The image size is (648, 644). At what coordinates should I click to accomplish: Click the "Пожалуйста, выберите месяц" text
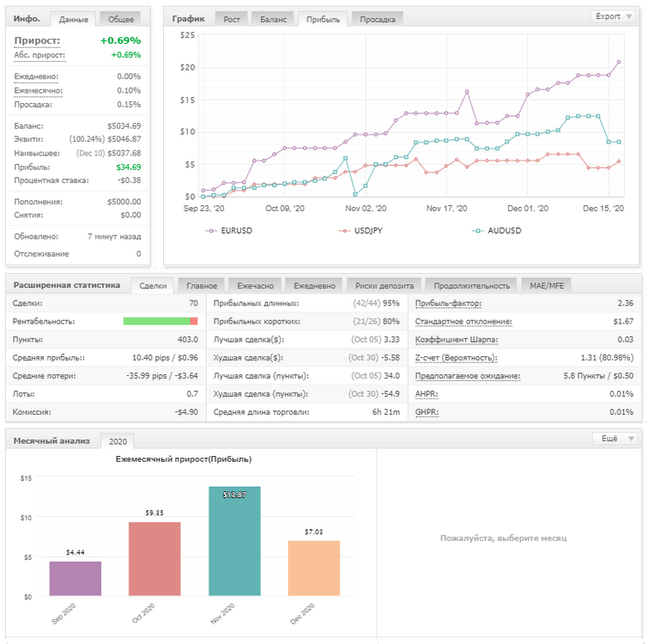(x=503, y=538)
